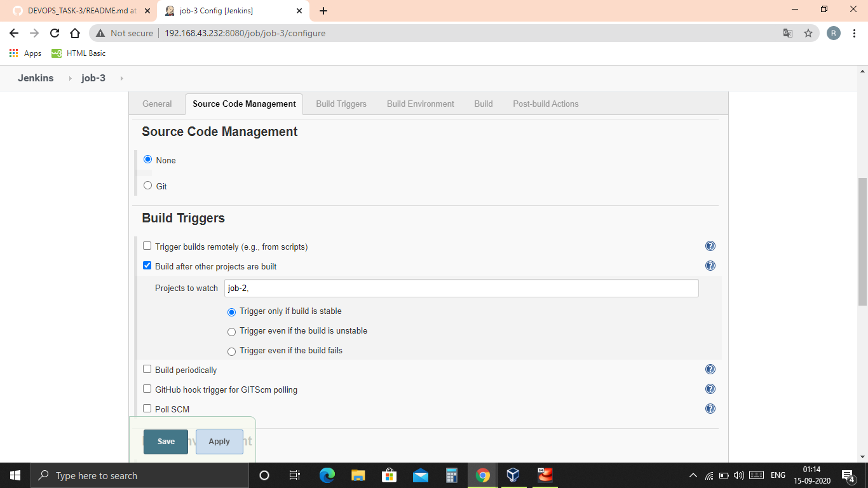The height and width of the screenshot is (488, 868).
Task: Switch to Post-build Actions tab
Action: 546,104
